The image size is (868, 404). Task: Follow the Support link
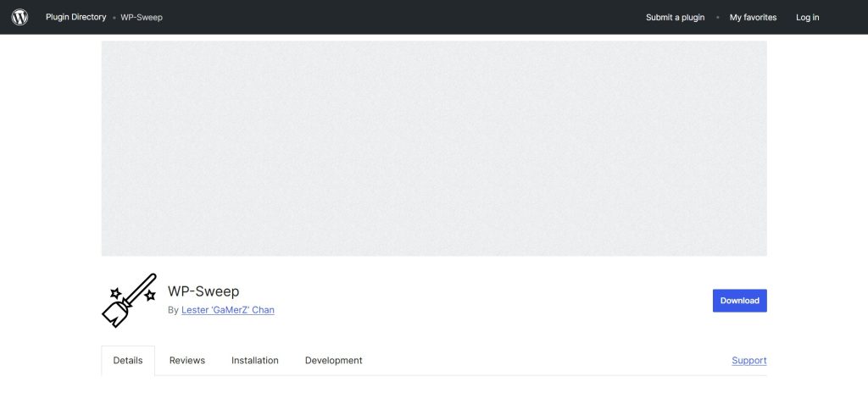748,360
